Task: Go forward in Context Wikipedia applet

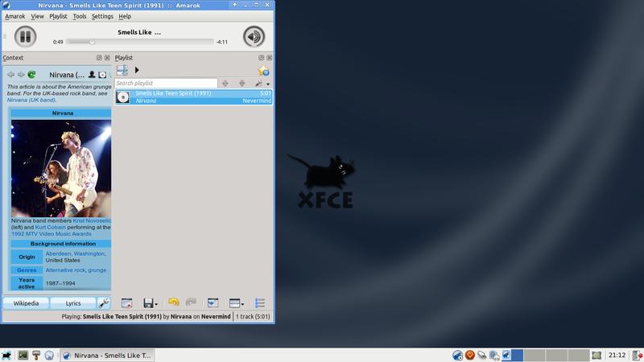Action: pyautogui.click(x=21, y=74)
